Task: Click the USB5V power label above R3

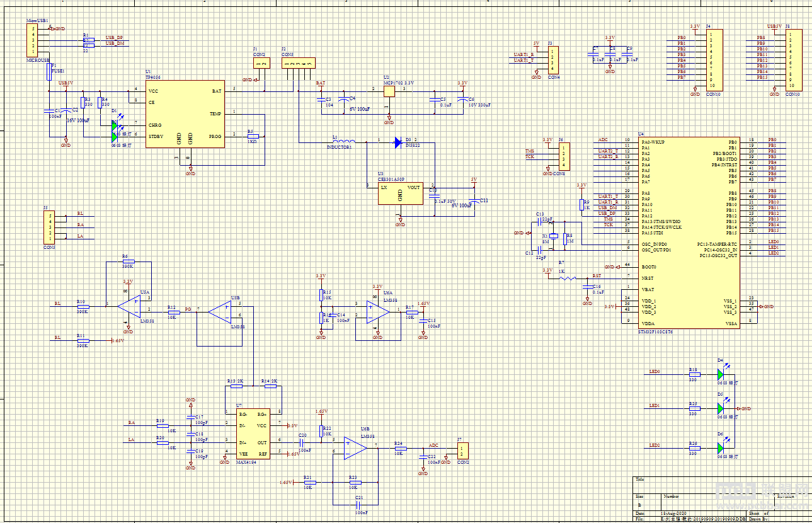Action: coord(66,83)
